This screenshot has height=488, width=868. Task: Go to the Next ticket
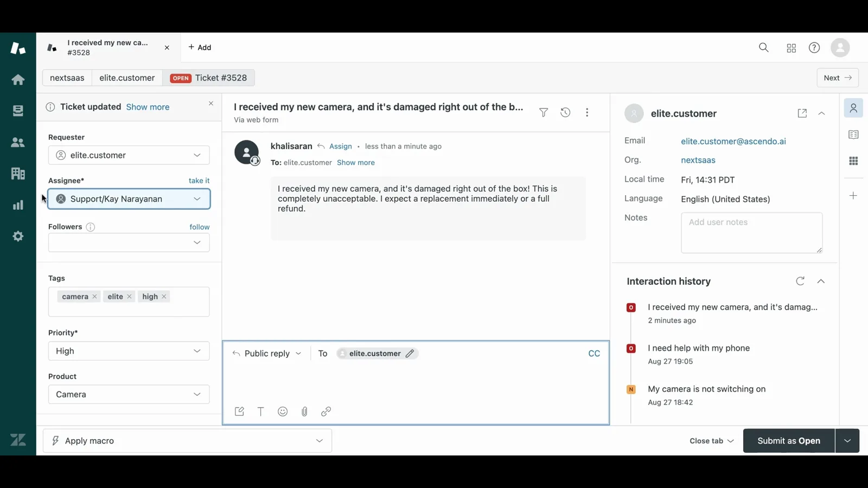click(838, 78)
